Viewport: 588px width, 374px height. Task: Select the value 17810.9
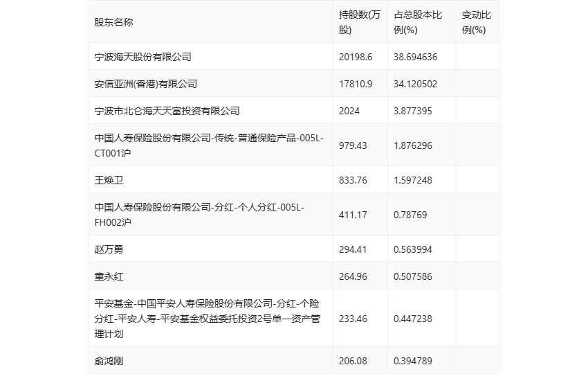(356, 84)
